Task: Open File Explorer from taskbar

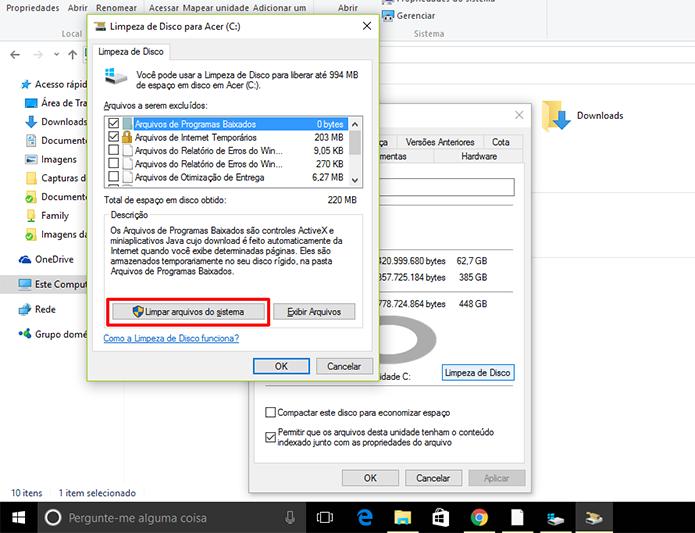Action: click(402, 517)
